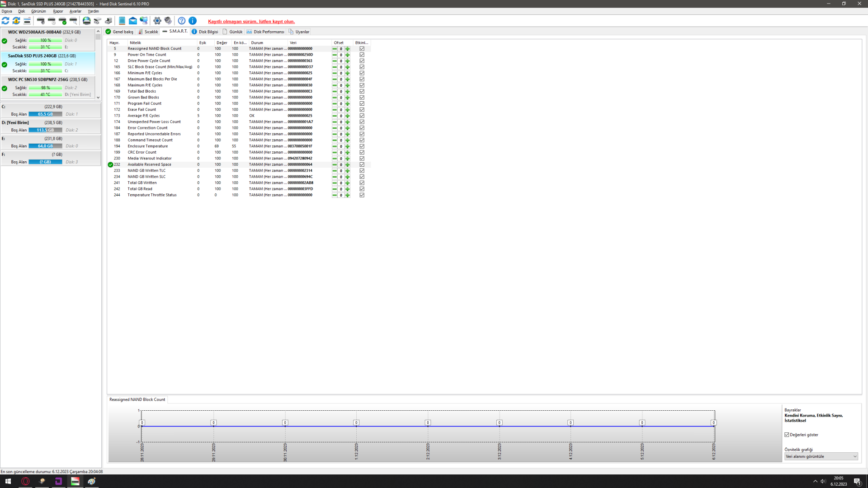Viewport: 868px width, 488px height.
Task: Click the refresh disks toolbar icon
Action: click(5, 21)
